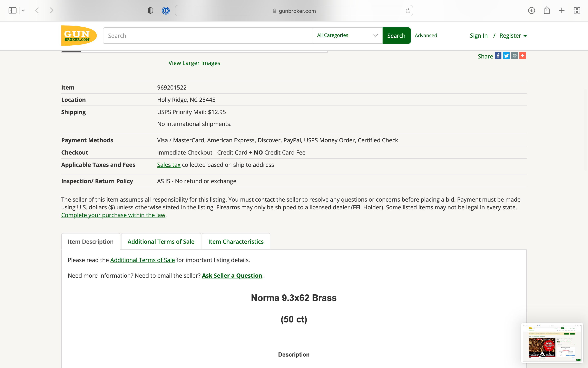Go forward with Safari forward arrow
This screenshot has height=368, width=588.
click(51, 10)
